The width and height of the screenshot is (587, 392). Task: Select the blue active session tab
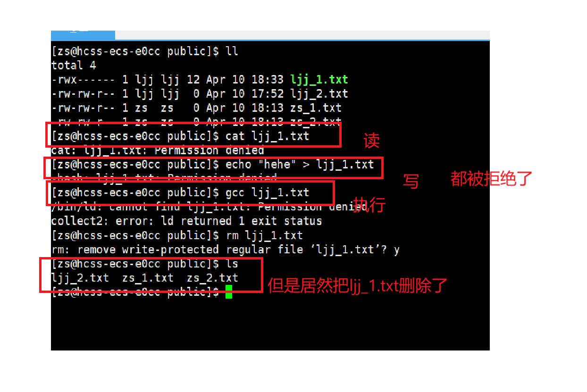coord(83,35)
